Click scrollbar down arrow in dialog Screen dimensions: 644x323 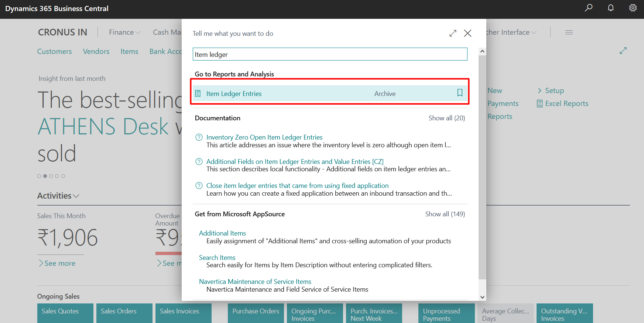click(482, 297)
